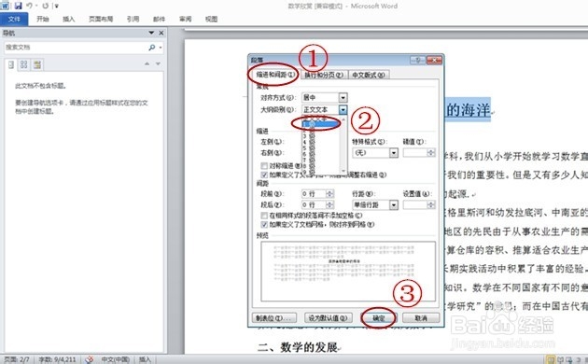588x364 pixels.
Task: Open the Customize Quick Access Toolbar arrow
Action: 57,6
